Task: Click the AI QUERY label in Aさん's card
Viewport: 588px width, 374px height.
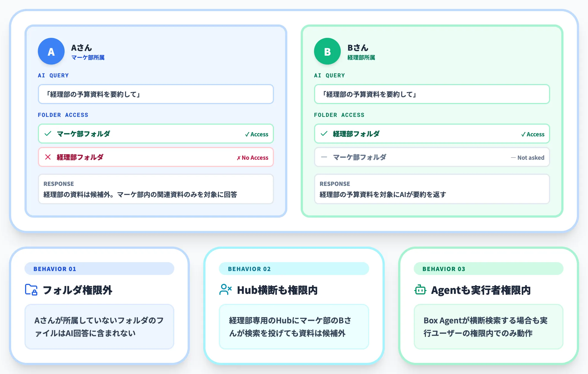Action: coord(53,75)
